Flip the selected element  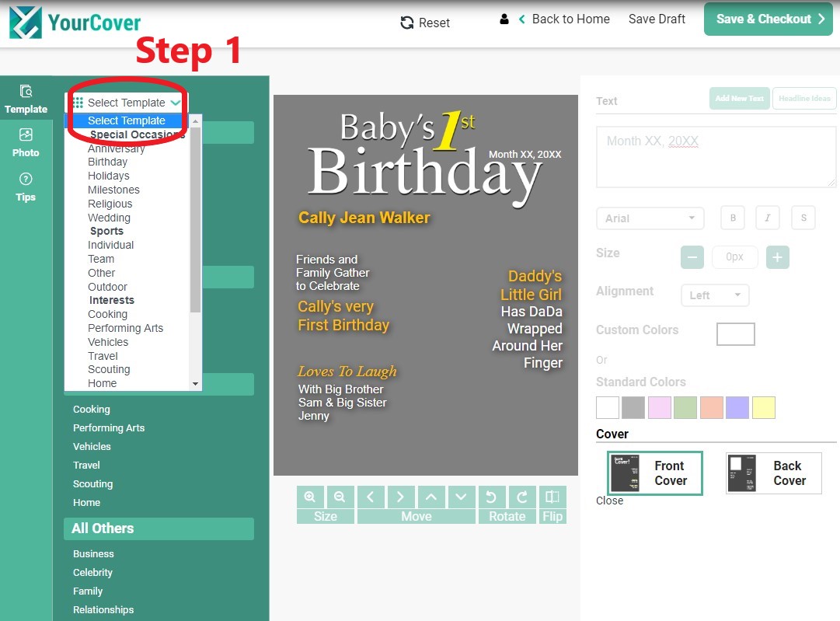coord(552,496)
